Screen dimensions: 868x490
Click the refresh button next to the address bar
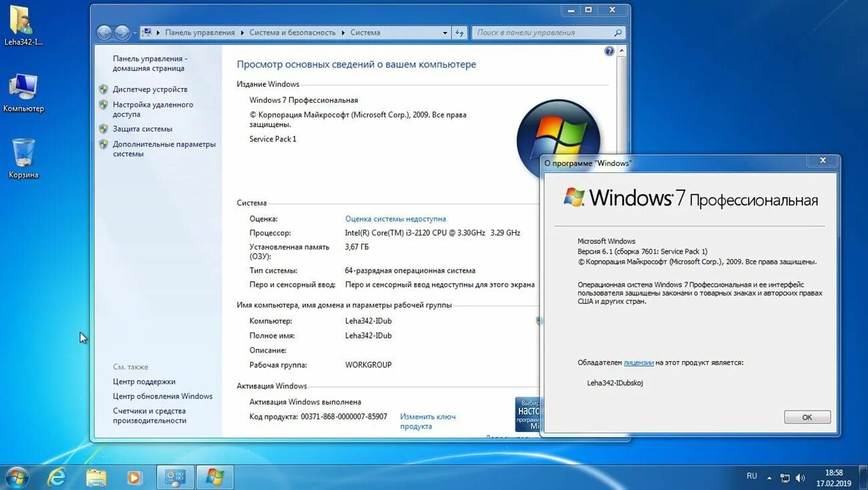click(x=459, y=33)
